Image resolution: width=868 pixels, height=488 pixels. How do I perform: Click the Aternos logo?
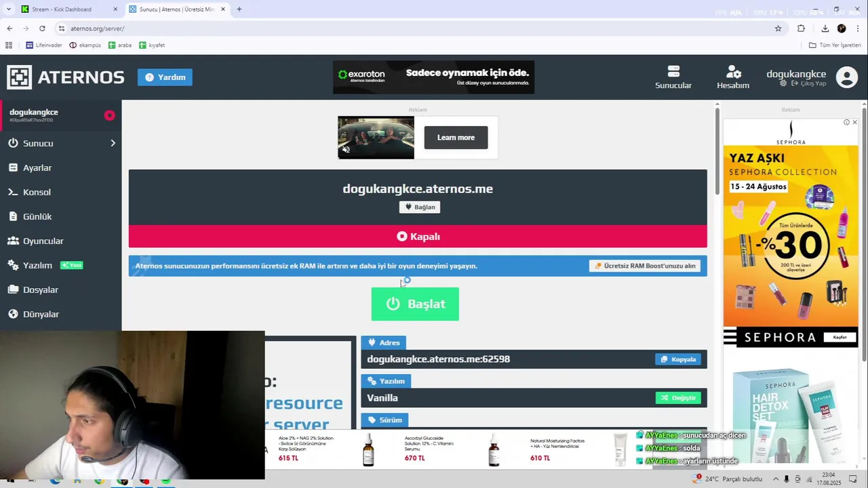pyautogui.click(x=66, y=77)
